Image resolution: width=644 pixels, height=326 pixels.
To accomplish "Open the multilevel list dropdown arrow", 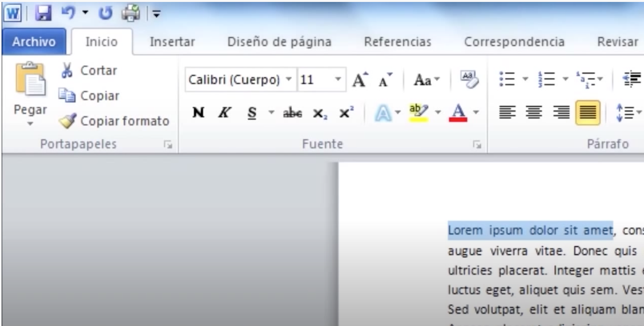I will point(600,79).
